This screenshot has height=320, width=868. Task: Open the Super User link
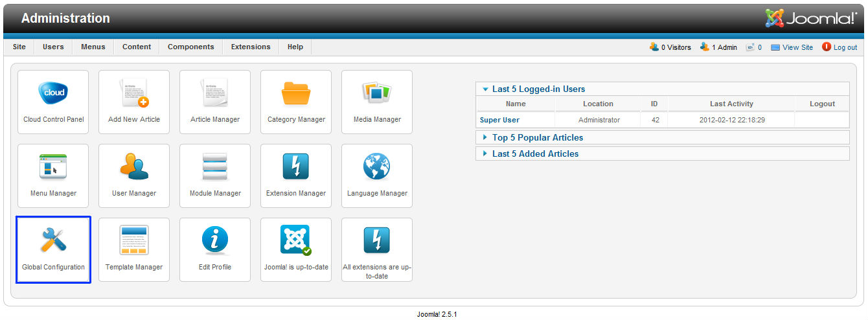(x=499, y=120)
